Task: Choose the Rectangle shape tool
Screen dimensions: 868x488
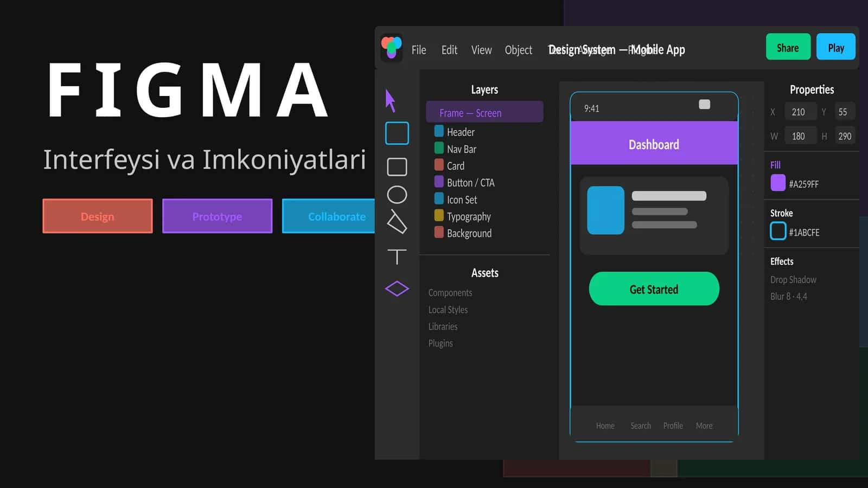Action: (x=397, y=167)
